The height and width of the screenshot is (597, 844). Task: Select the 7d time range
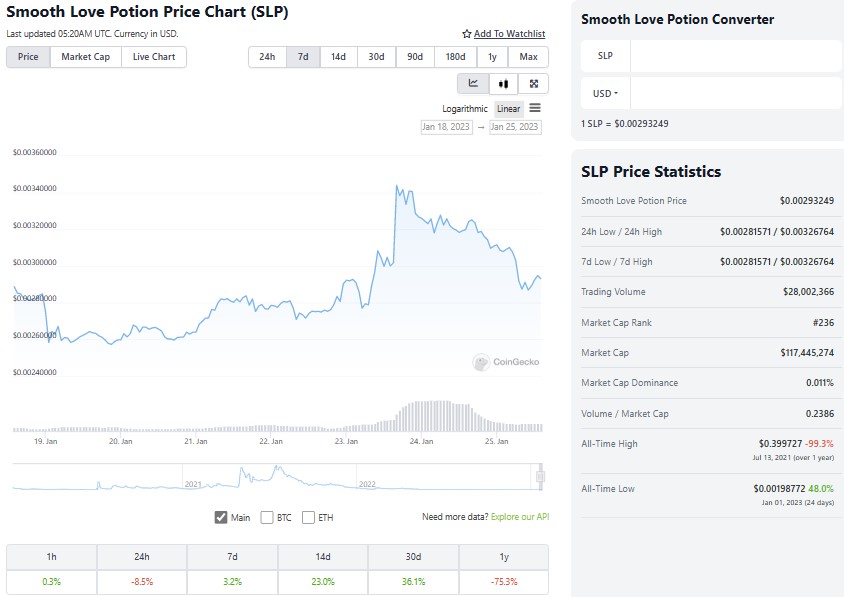tap(303, 57)
